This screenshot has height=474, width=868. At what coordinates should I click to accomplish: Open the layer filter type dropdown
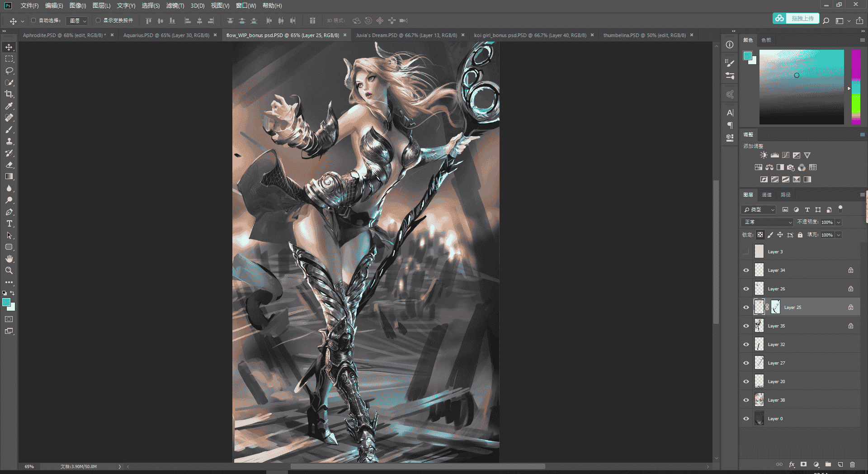[x=759, y=209]
